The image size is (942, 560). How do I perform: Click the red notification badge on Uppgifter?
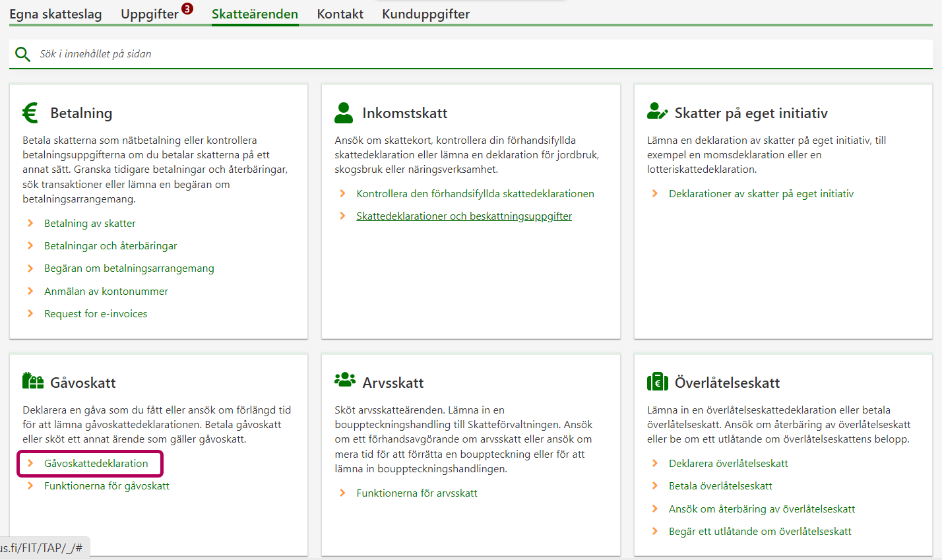tap(187, 9)
